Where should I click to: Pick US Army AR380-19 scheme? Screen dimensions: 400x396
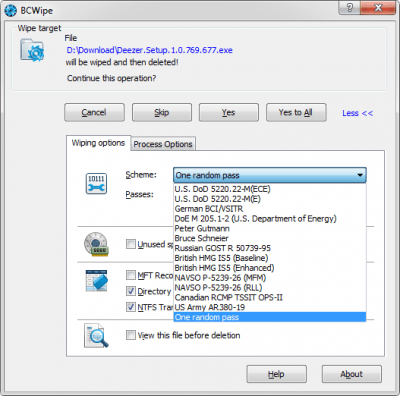(270, 307)
